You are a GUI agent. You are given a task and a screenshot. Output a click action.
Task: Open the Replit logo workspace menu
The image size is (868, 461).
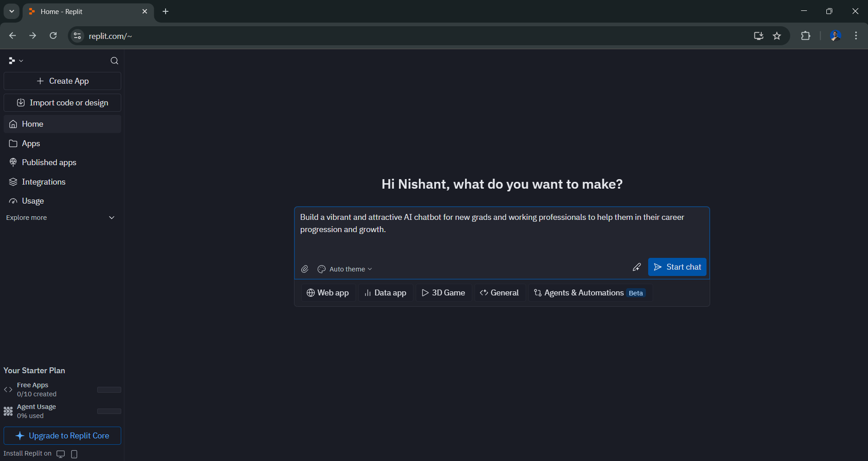[15, 61]
